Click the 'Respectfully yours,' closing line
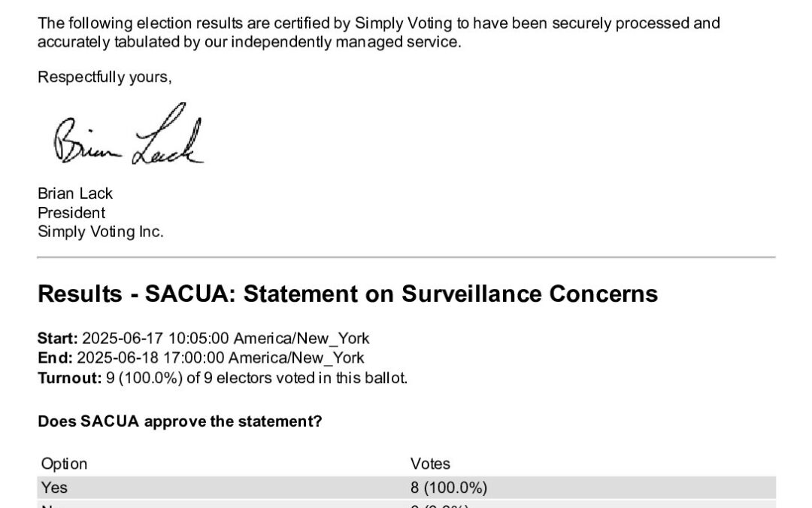Image resolution: width=812 pixels, height=508 pixels. tap(105, 77)
